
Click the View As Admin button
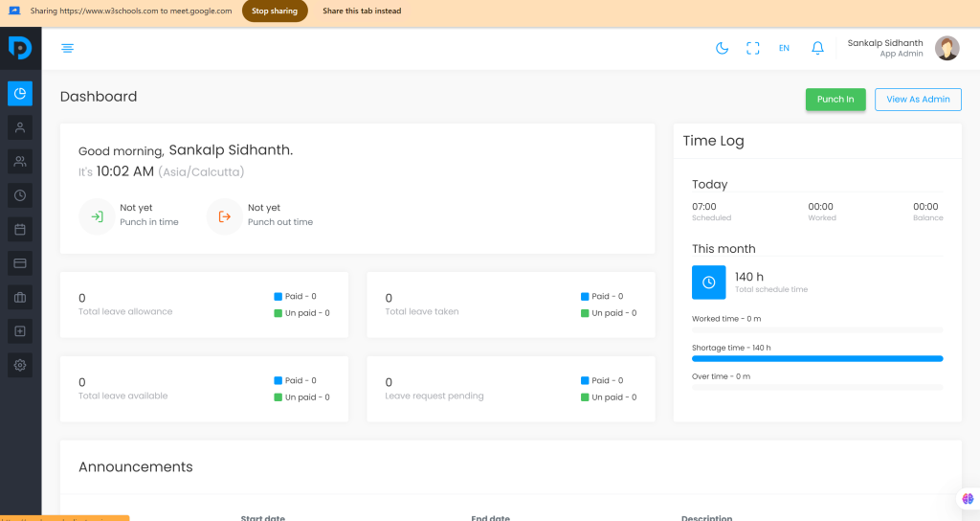(918, 100)
